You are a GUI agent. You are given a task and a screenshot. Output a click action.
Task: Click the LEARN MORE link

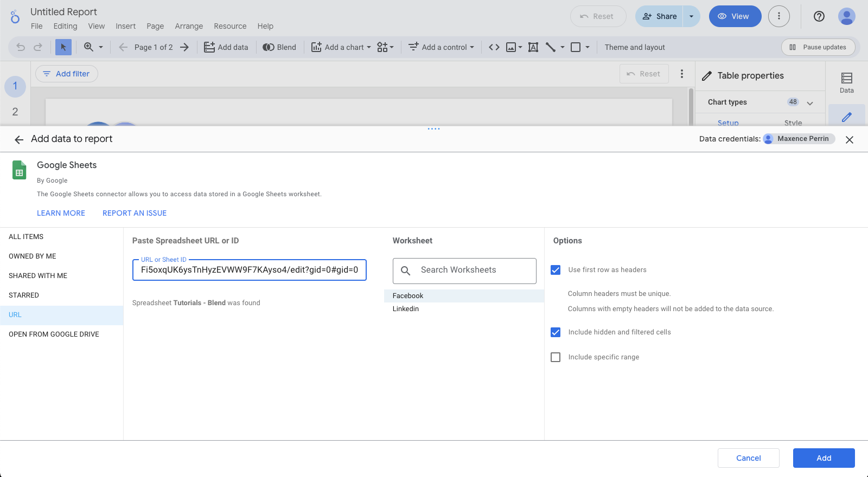[x=61, y=213]
